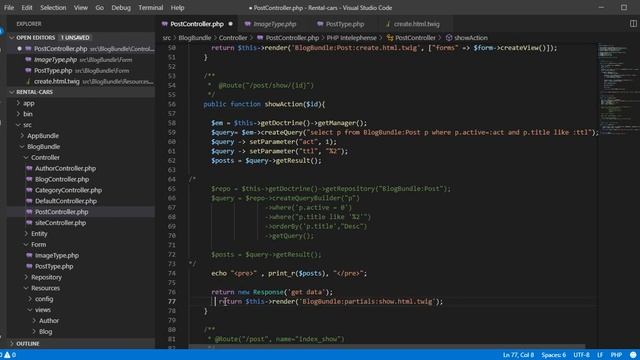Switch to the PostType.php tab
640x360 pixels.
pos(345,24)
